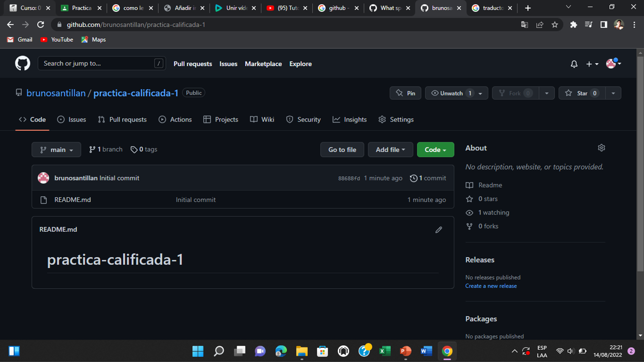The height and width of the screenshot is (362, 644).
Task: Open the Pull requests repository tab
Action: [127, 119]
